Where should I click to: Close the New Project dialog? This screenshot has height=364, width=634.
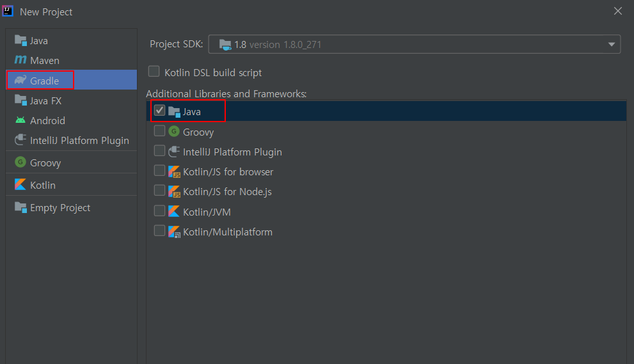[x=618, y=11]
